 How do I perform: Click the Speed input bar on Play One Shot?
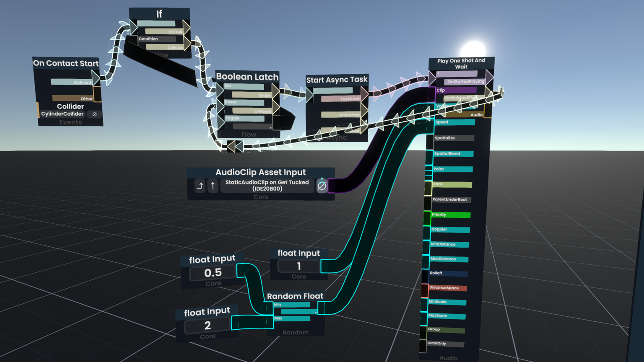(454, 122)
